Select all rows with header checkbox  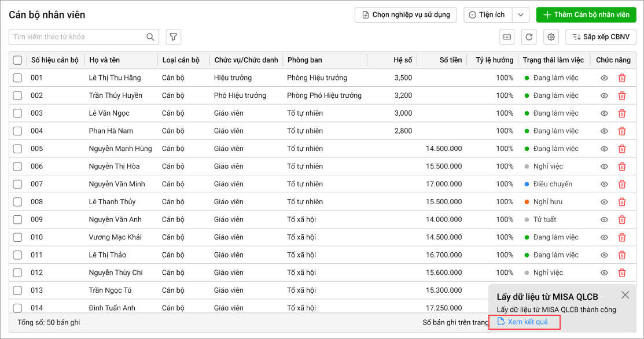pyautogui.click(x=17, y=60)
